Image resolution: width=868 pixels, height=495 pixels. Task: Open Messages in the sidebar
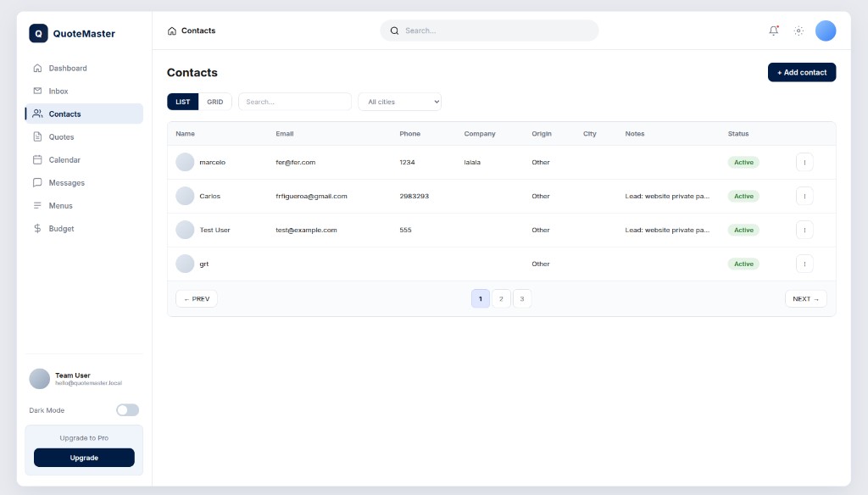[66, 182]
